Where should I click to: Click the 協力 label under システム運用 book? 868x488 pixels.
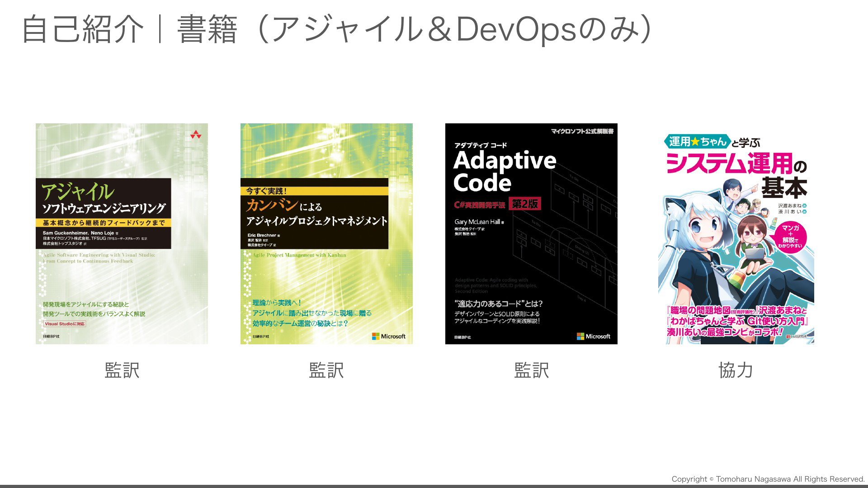[x=736, y=370]
